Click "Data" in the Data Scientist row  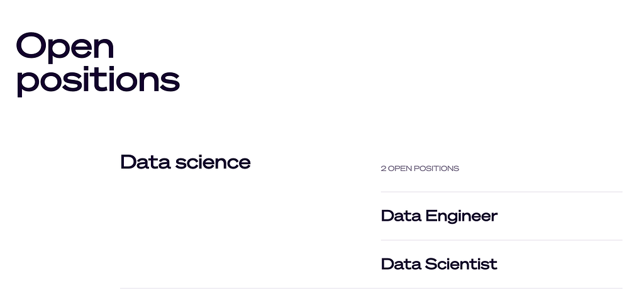[401, 264]
